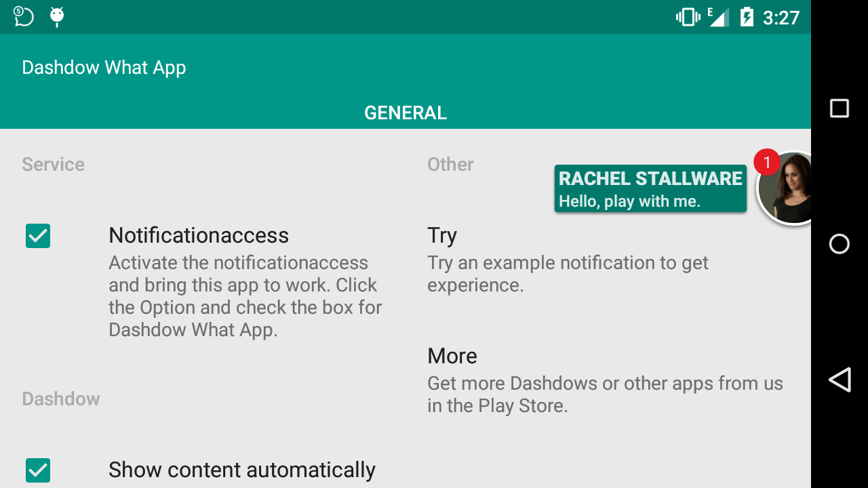Viewport: 868px width, 488px height.
Task: Toggle the Show content automatically checkbox
Action: point(38,470)
